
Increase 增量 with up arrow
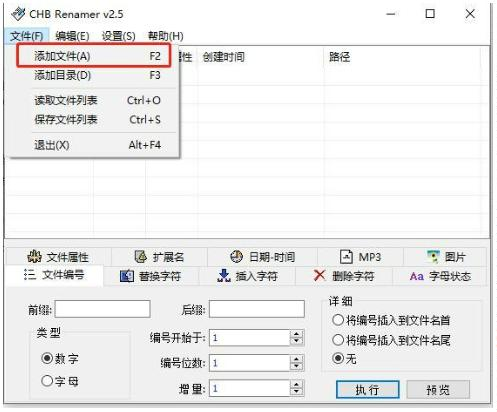click(296, 384)
